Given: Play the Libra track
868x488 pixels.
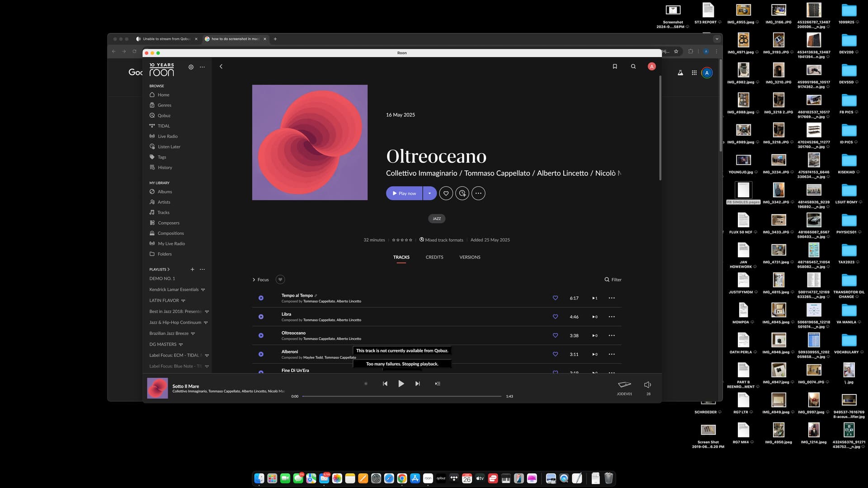Looking at the screenshot, I should [261, 317].
